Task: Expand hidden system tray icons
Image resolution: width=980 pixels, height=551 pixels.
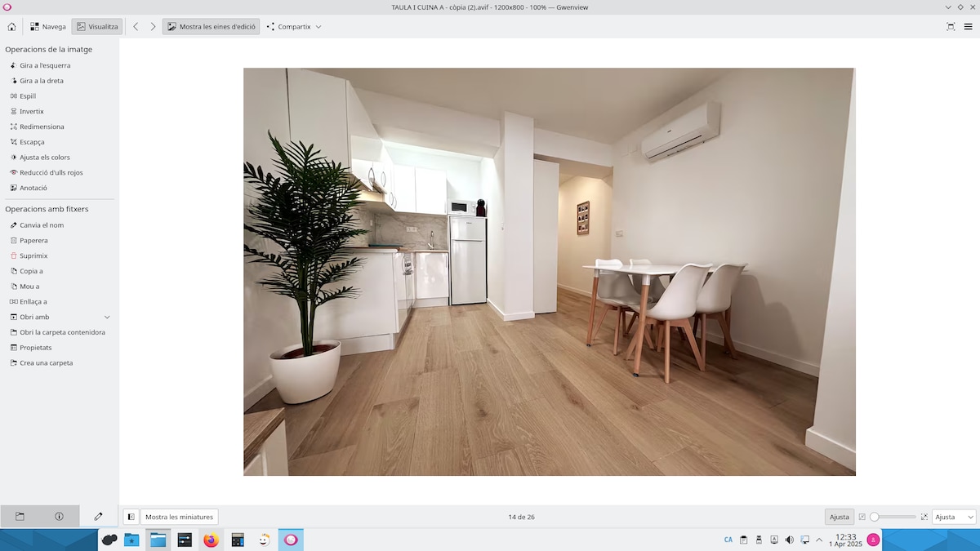Action: [x=819, y=540]
